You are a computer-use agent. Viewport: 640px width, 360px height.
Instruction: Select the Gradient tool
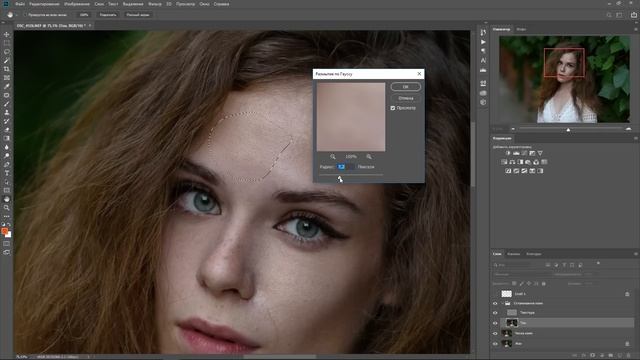point(7,138)
